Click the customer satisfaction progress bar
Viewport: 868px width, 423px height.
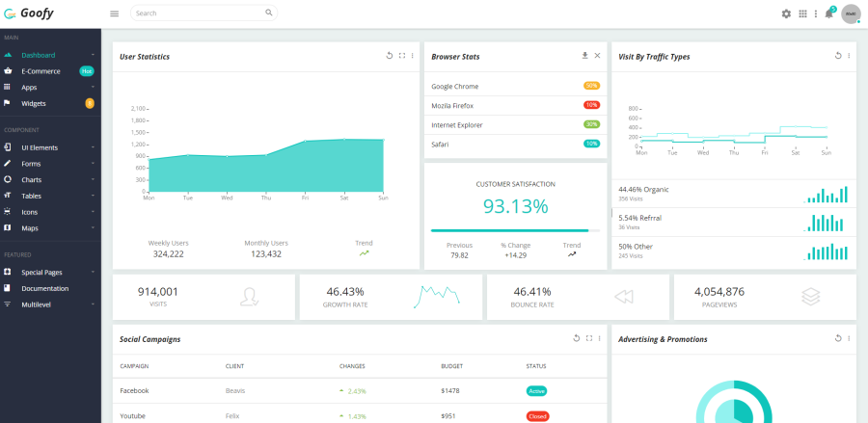click(515, 230)
